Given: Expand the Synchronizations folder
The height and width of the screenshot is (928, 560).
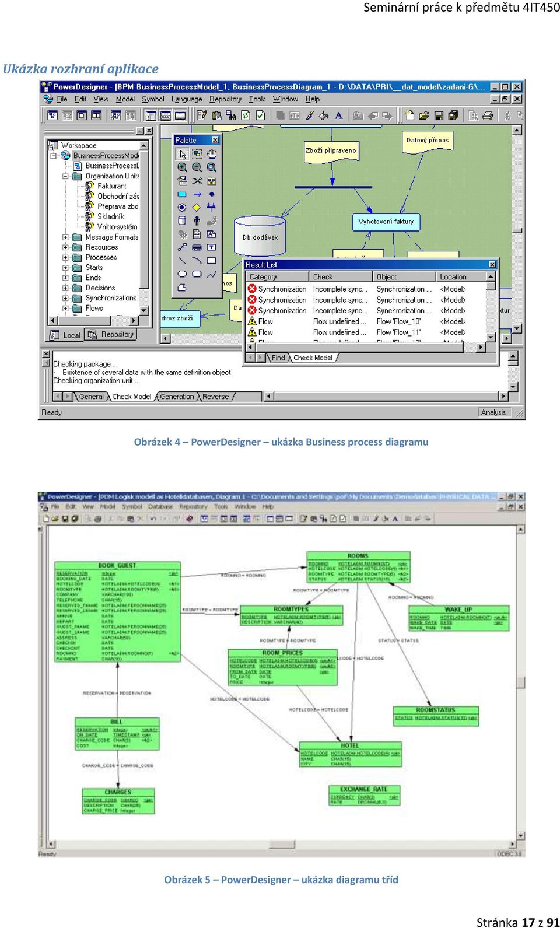Looking at the screenshot, I should tap(65, 298).
